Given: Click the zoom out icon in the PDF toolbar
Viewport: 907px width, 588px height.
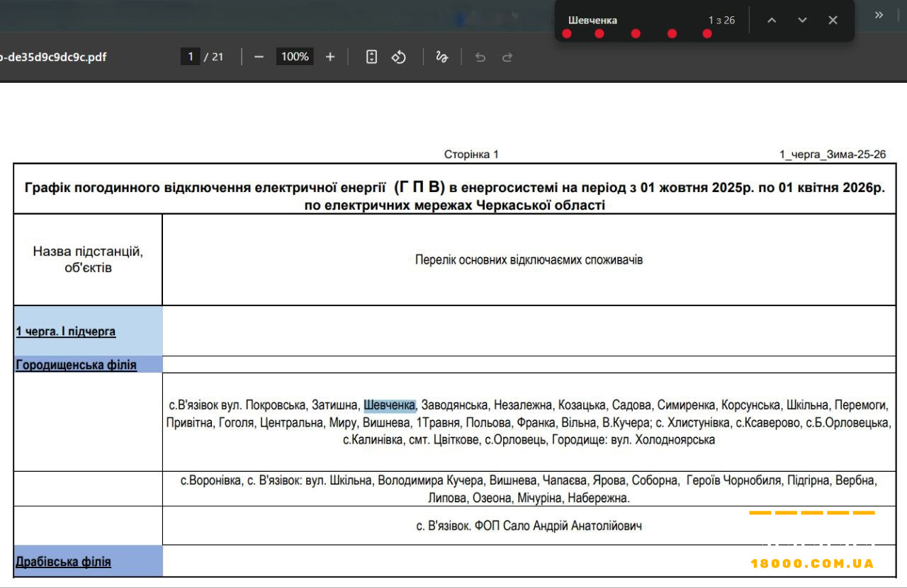Looking at the screenshot, I should pos(259,57).
